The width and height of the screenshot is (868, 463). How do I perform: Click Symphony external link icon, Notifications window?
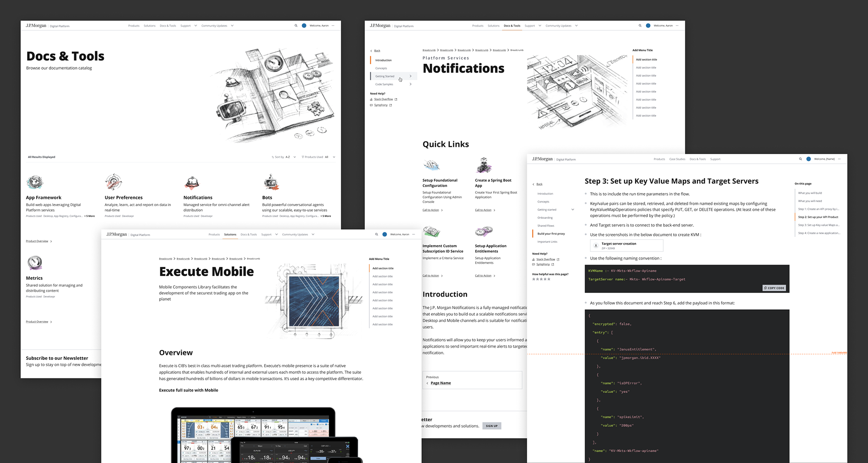[391, 105]
